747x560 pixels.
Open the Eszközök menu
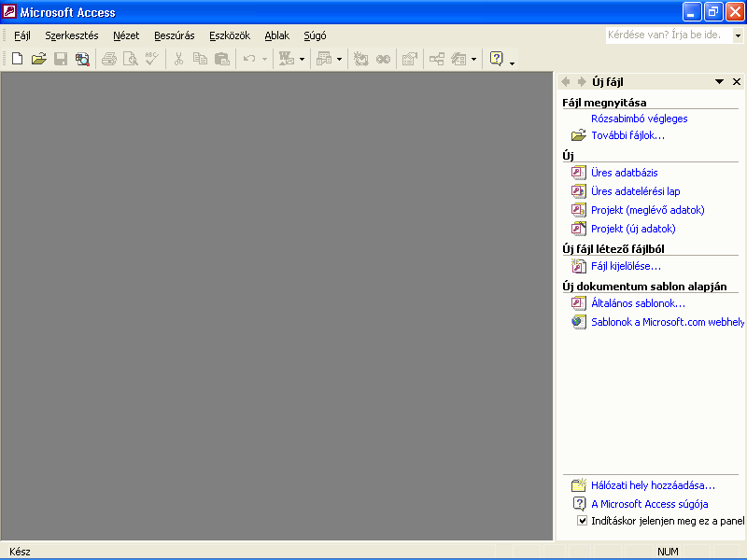click(230, 35)
